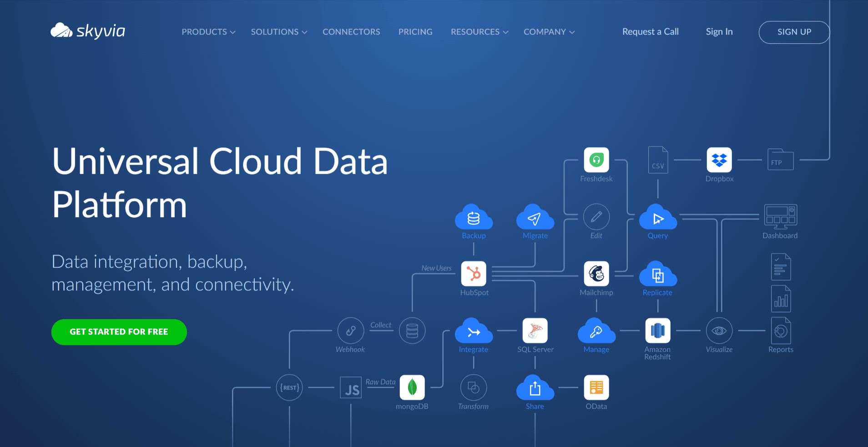This screenshot has height=447, width=868.
Task: Open the Transform shapes icon
Action: pos(474,387)
